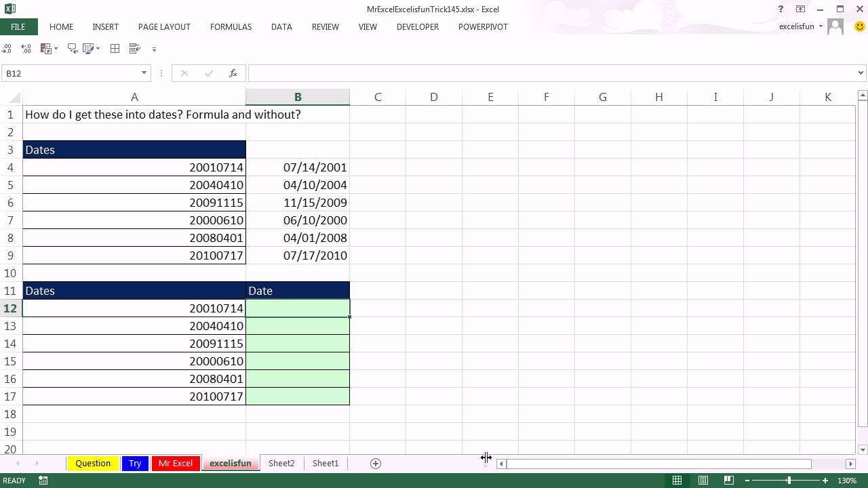The image size is (868, 488).
Task: Click the Increase Decimal icon
Action: (7, 49)
